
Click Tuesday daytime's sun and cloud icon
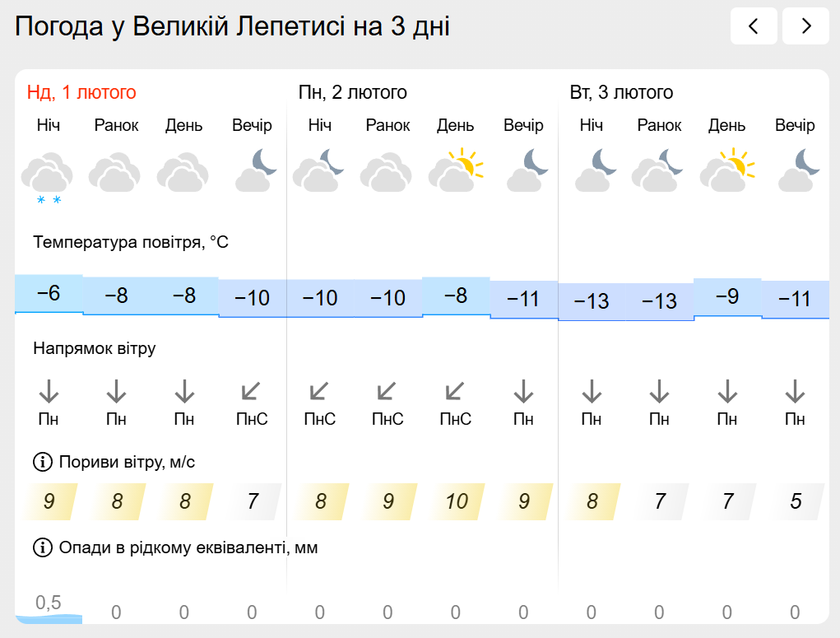pyautogui.click(x=726, y=171)
